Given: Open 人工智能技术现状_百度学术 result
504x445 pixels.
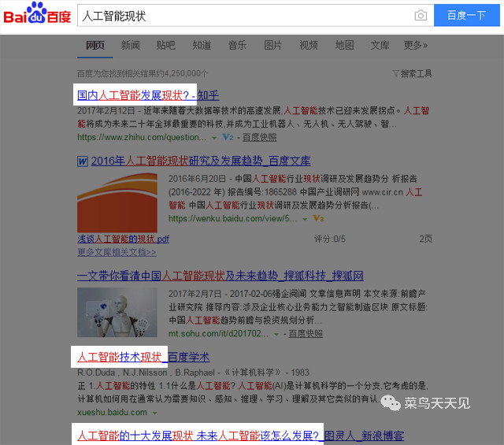Looking at the screenshot, I should click(143, 358).
